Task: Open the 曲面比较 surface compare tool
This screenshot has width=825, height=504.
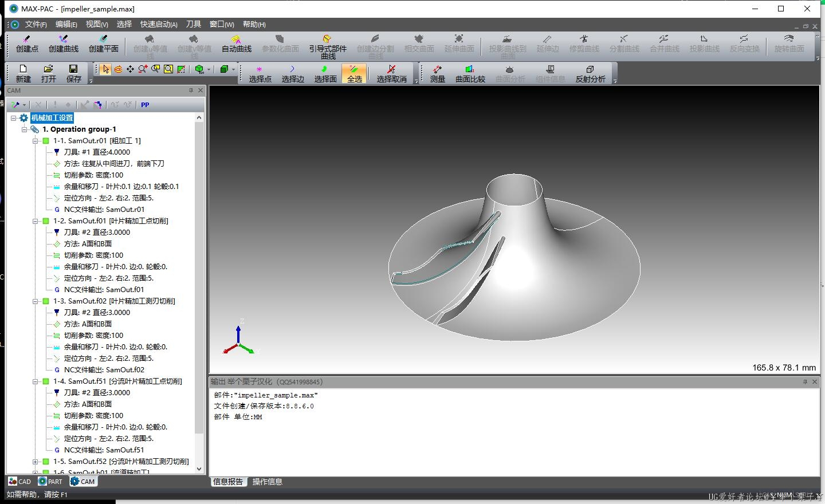Action: point(470,73)
